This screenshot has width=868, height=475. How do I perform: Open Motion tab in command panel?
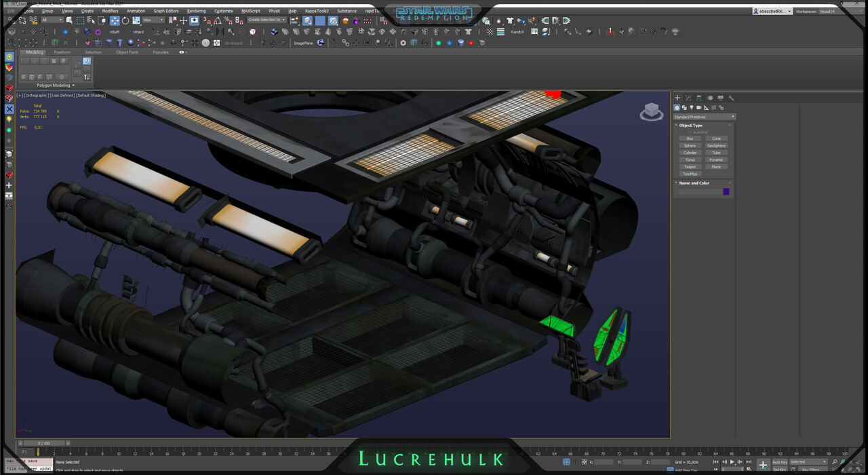coord(710,98)
